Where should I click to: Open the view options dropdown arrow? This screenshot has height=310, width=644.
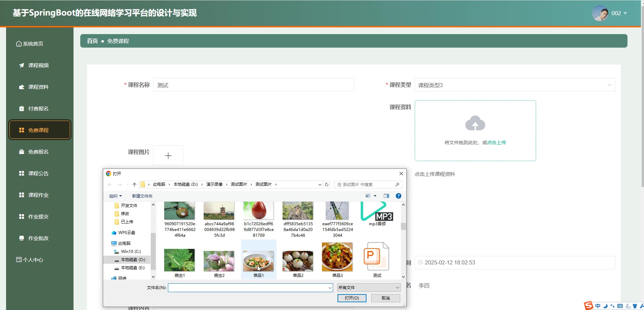375,196
